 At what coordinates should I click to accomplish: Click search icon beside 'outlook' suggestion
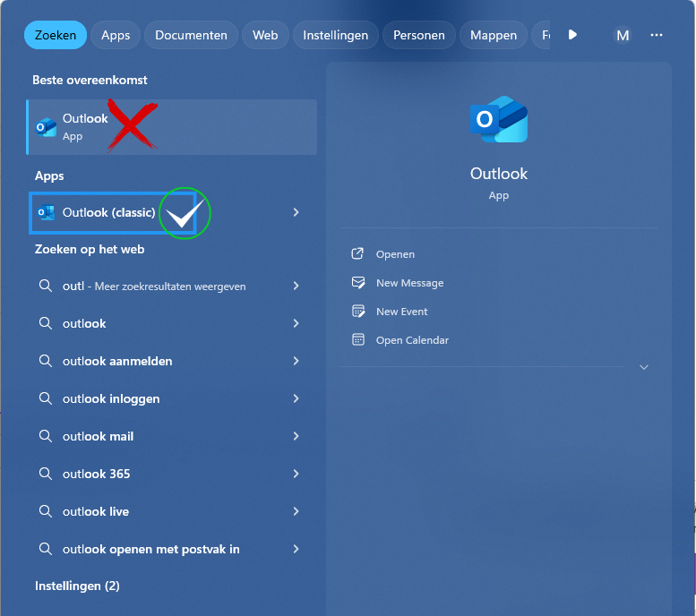[46, 323]
